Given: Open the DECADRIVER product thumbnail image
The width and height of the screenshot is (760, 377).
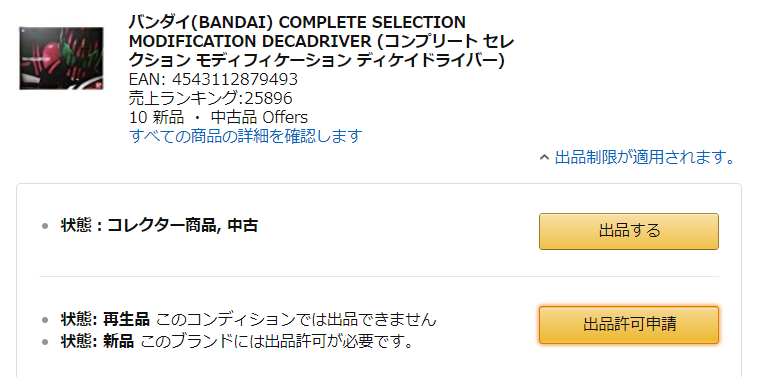Looking at the screenshot, I should (x=62, y=58).
